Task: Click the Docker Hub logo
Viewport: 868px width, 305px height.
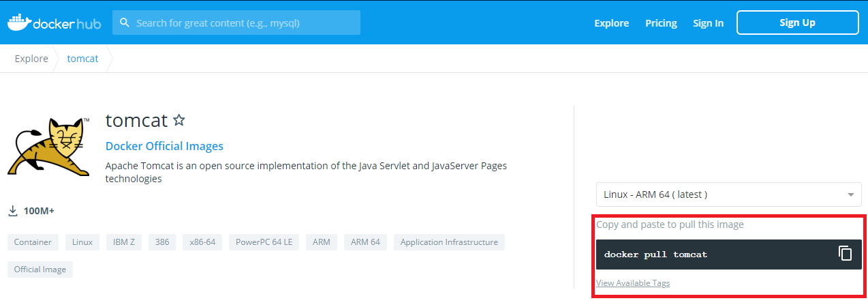Action: click(x=54, y=22)
